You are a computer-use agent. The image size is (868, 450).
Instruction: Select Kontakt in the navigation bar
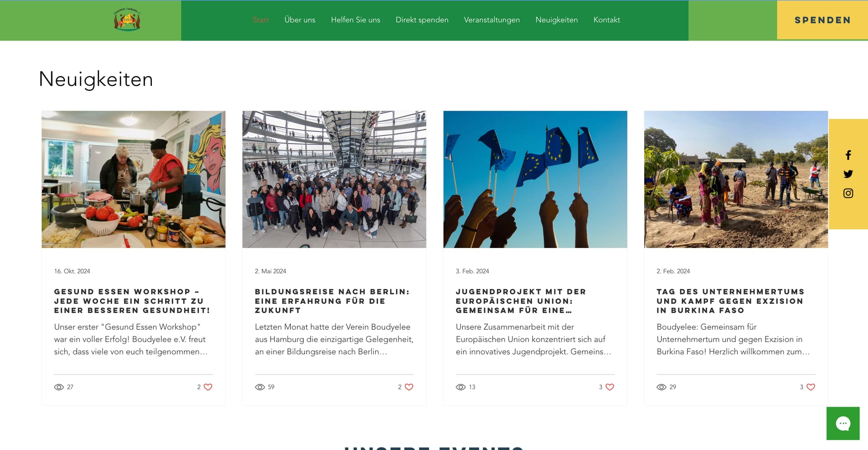(607, 20)
